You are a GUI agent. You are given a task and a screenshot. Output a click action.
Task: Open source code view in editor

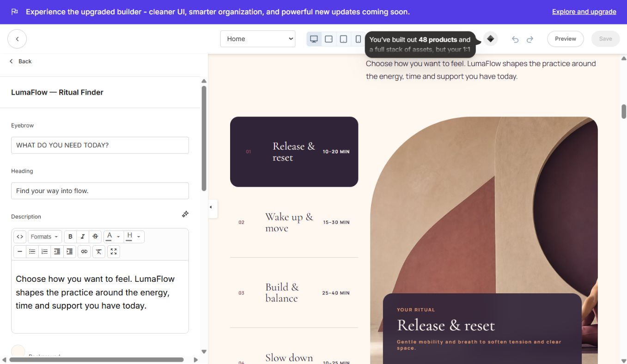tap(20, 237)
